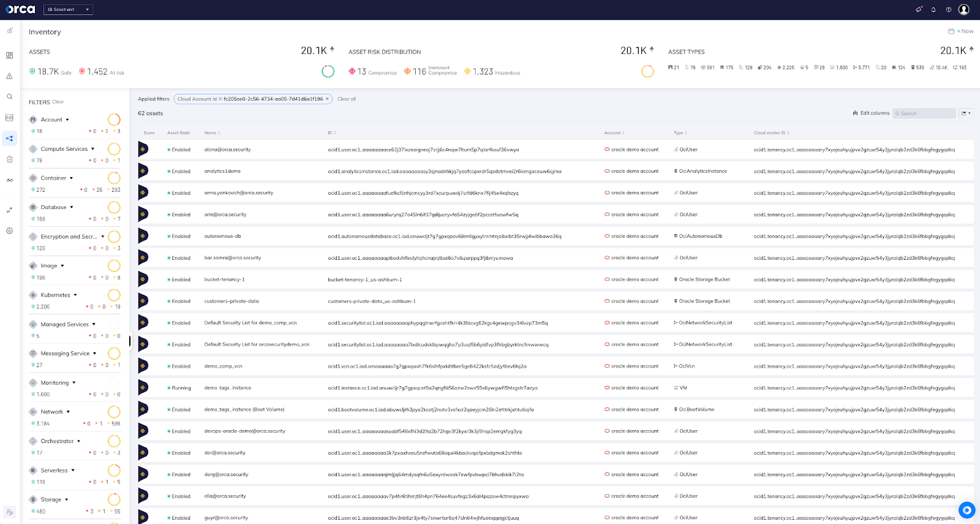Open the settings gear in sidebar
This screenshot has width=980, height=524.
pos(9,231)
